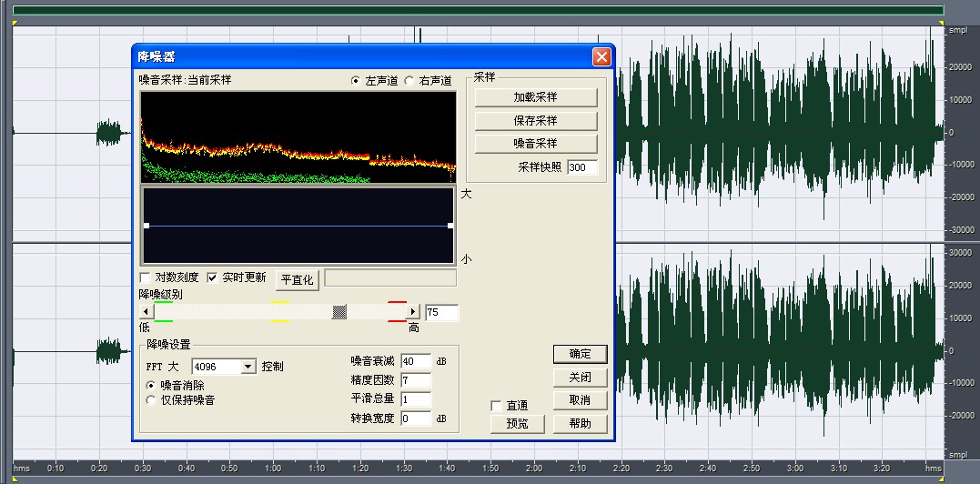
Task: Click the left control point on the curve
Action: pyautogui.click(x=146, y=226)
